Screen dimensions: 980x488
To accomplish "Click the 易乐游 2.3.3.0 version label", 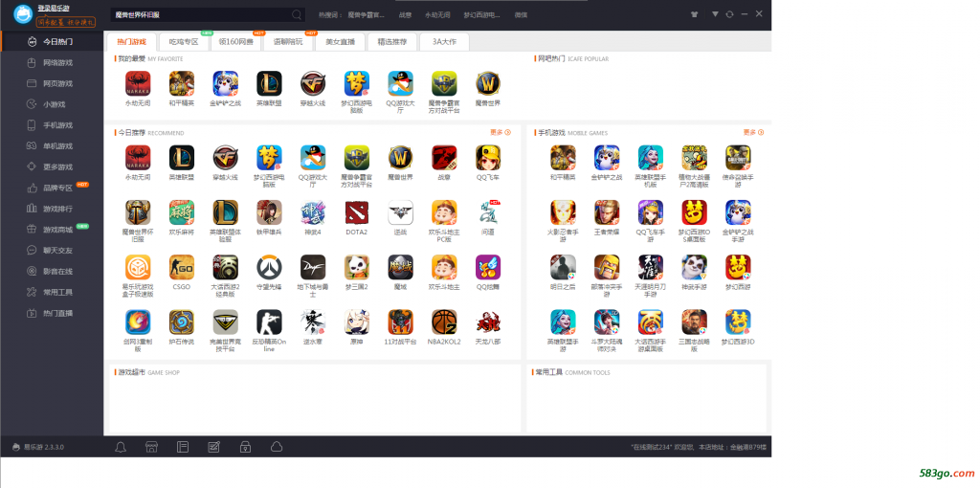I will (44, 447).
